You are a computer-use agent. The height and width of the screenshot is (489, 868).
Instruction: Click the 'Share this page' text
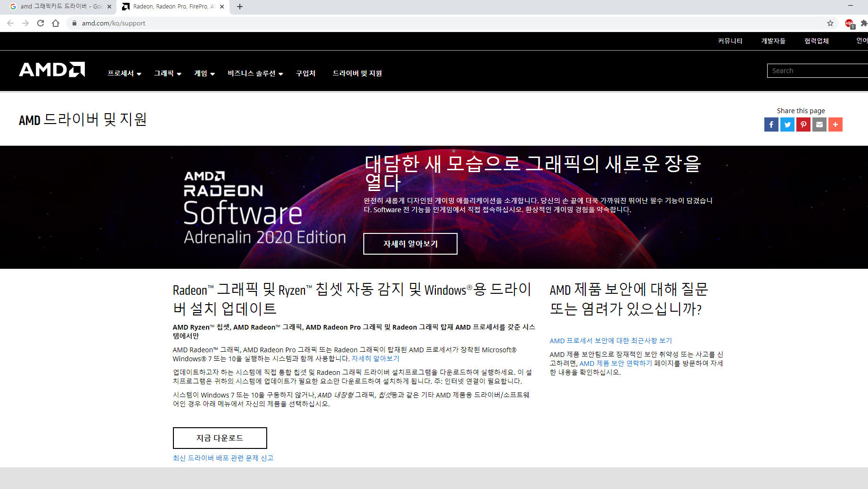[801, 111]
